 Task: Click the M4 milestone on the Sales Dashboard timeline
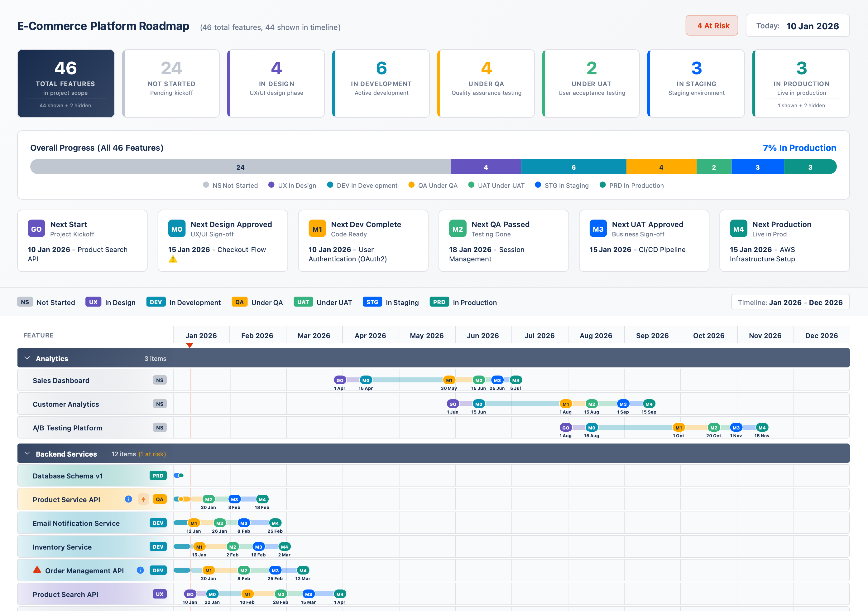tap(516, 380)
